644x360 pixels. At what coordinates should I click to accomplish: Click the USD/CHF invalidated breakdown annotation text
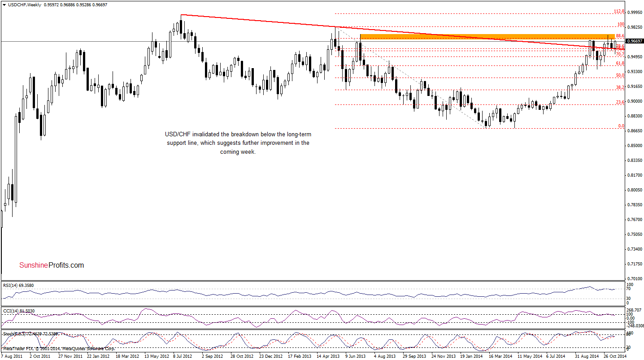click(237, 143)
